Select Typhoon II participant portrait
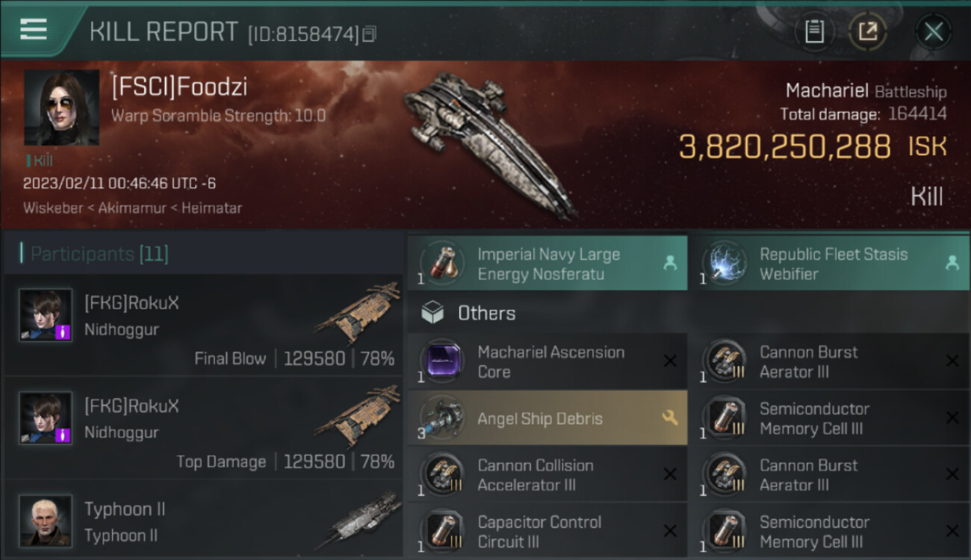The width and height of the screenshot is (971, 560). pyautogui.click(x=46, y=520)
